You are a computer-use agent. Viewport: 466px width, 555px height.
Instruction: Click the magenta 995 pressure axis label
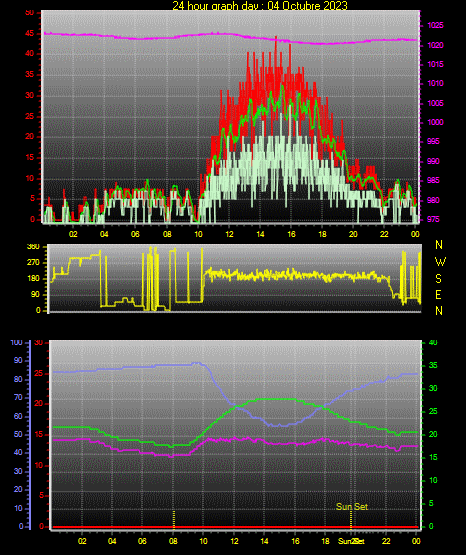(x=433, y=142)
